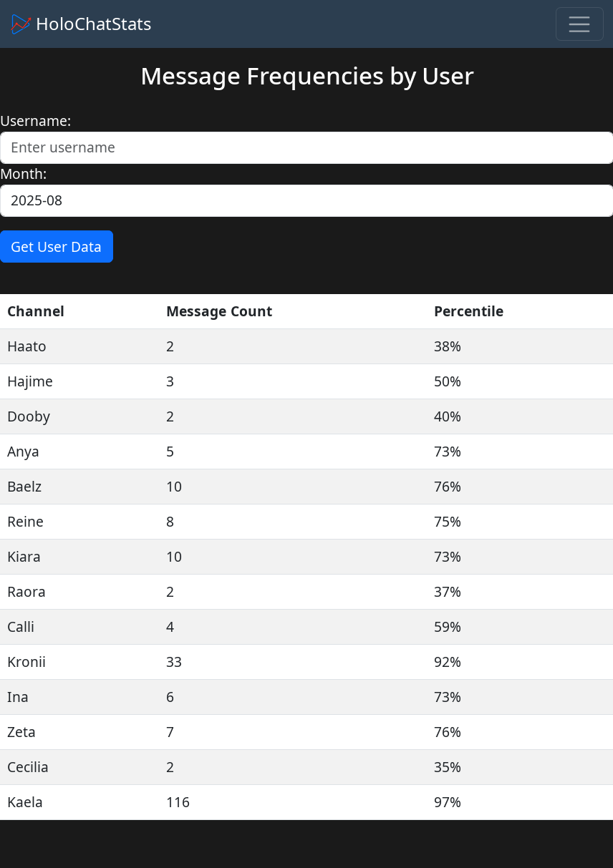Image resolution: width=613 pixels, height=868 pixels.
Task: Click the Anya channel name
Action: [23, 452]
